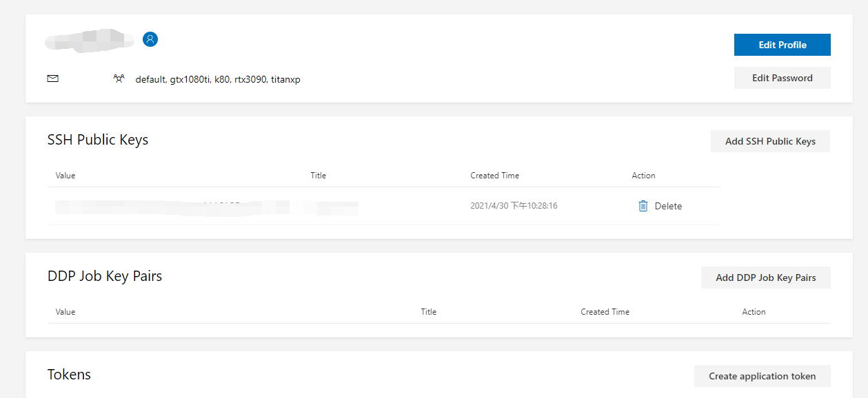Click the SSH keys Action column header
This screenshot has height=398, width=868.
644,176
